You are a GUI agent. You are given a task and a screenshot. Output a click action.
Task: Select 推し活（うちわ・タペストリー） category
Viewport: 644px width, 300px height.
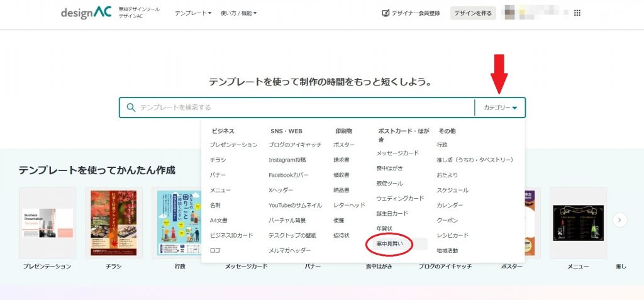[475, 160]
